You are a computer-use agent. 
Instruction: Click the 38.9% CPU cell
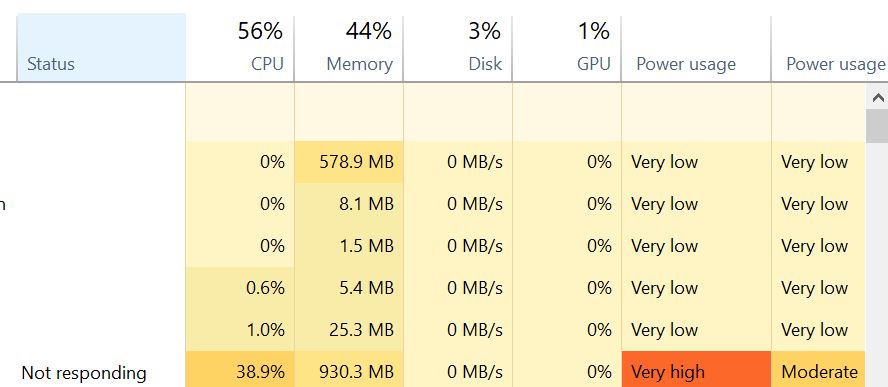(240, 372)
